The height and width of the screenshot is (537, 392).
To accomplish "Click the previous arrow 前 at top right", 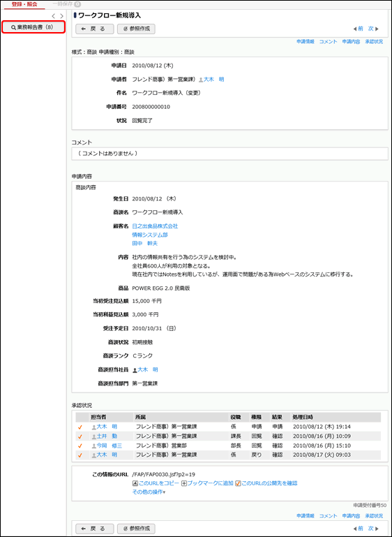I will pos(358,29).
